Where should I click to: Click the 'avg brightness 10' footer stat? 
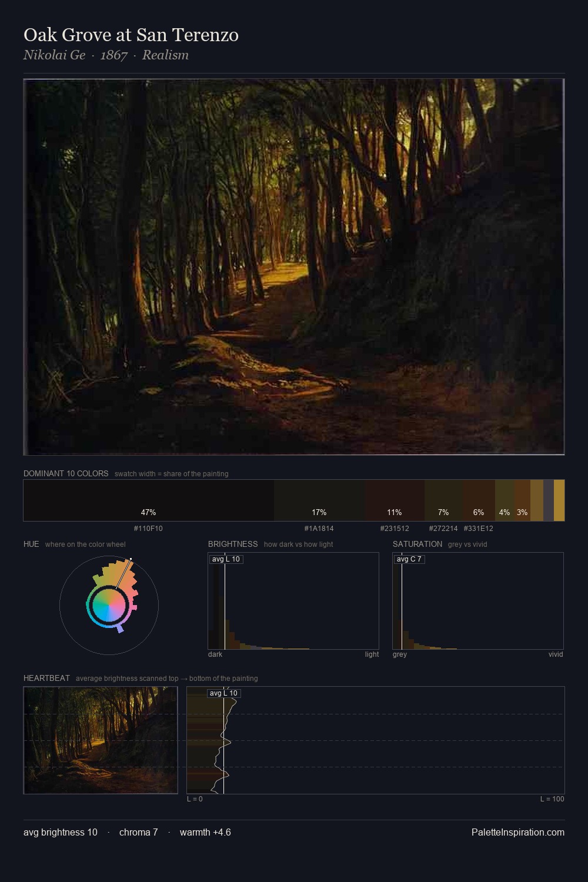pyautogui.click(x=61, y=832)
